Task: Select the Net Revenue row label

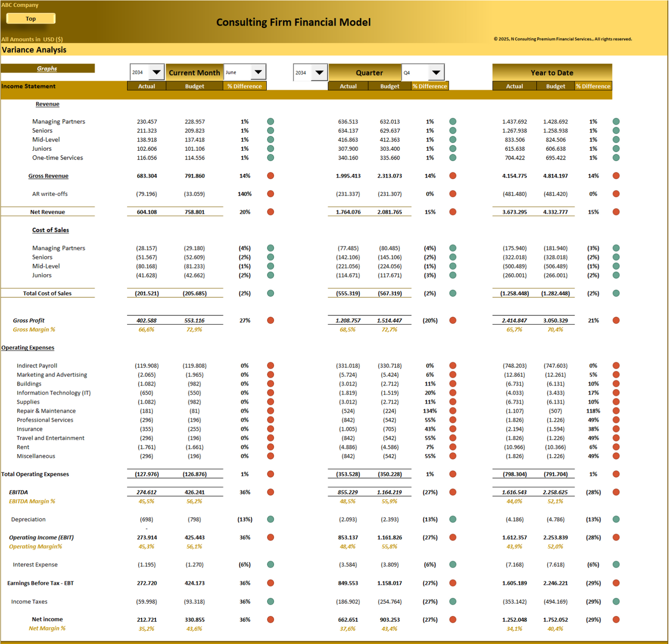Action: click(48, 212)
